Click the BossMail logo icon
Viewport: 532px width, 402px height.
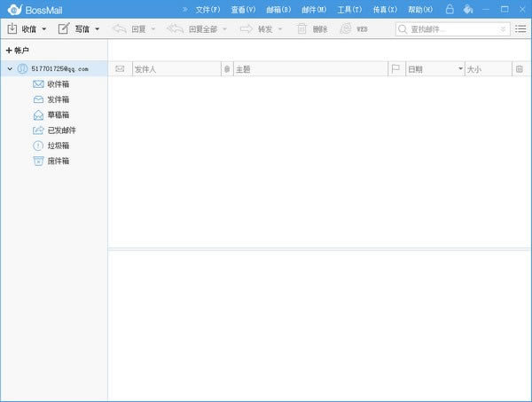coord(15,10)
